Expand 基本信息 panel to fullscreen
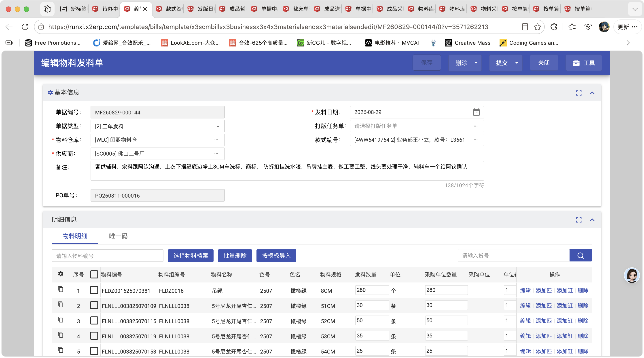 (x=578, y=93)
